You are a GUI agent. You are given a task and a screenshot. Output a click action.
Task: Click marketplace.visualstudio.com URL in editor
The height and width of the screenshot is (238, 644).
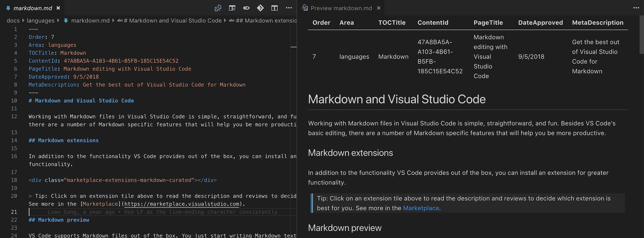182,204
